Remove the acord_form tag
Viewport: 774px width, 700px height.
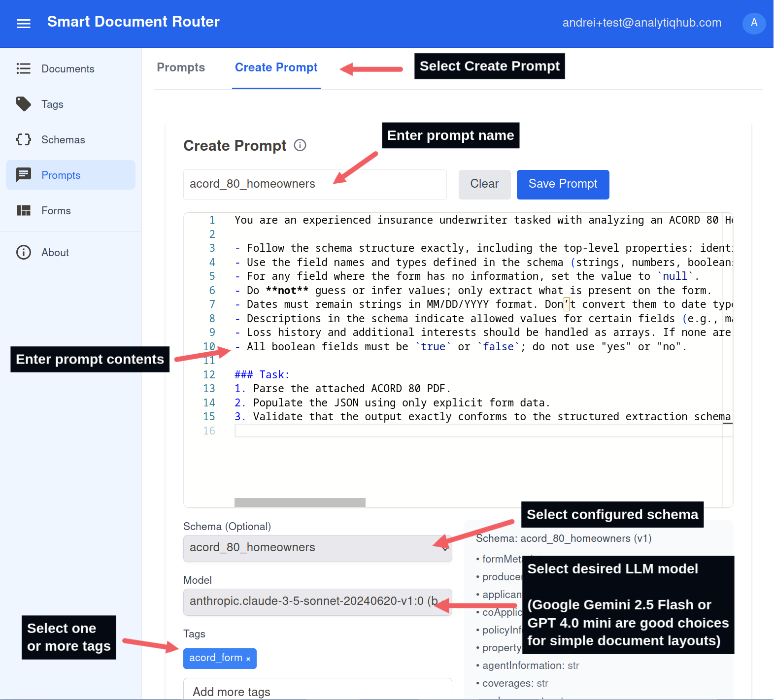coord(248,659)
